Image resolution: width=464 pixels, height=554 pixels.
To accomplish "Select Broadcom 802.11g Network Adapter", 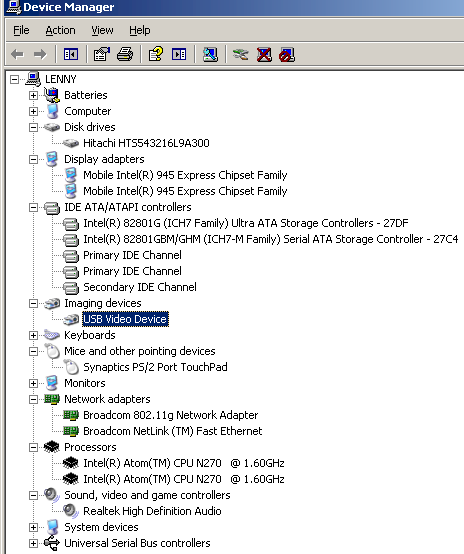I will 171,415.
